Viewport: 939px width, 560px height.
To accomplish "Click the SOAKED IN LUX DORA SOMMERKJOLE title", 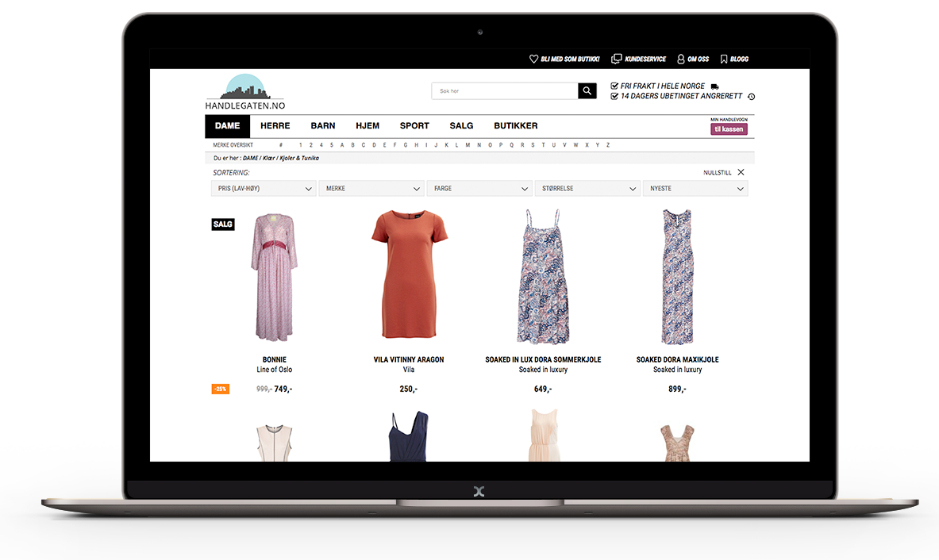I will 543,359.
